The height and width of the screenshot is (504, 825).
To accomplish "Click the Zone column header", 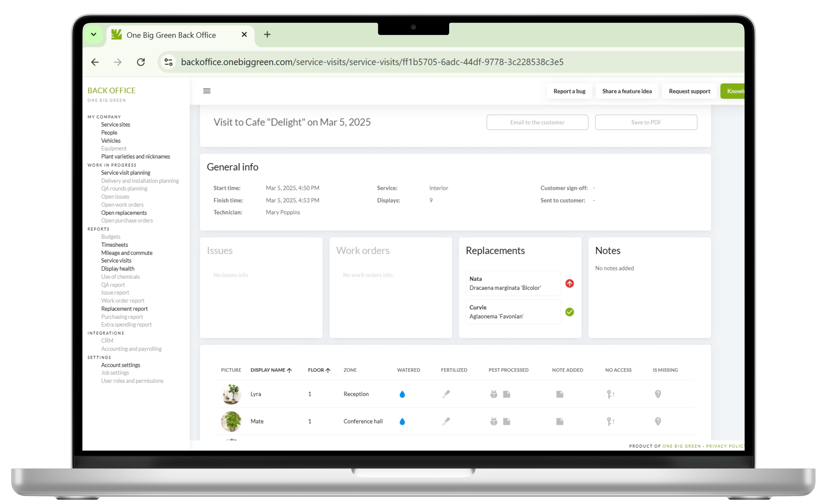I will tap(350, 370).
